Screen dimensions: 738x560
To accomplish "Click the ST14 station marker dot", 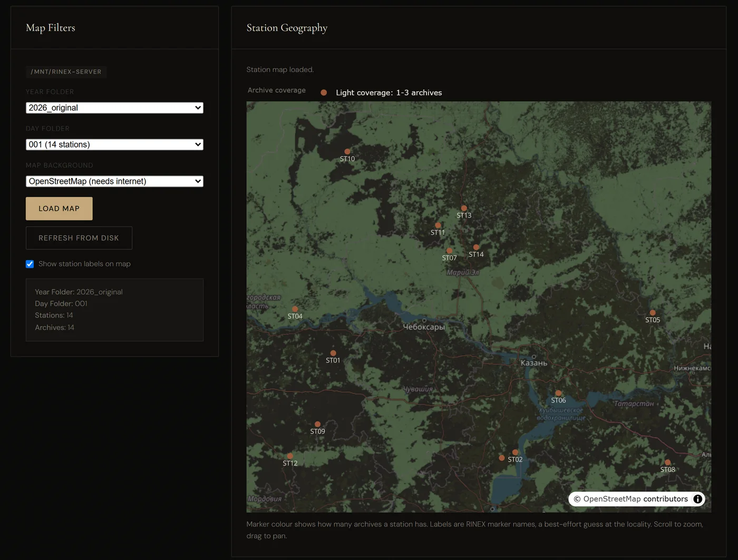I will [x=476, y=247].
